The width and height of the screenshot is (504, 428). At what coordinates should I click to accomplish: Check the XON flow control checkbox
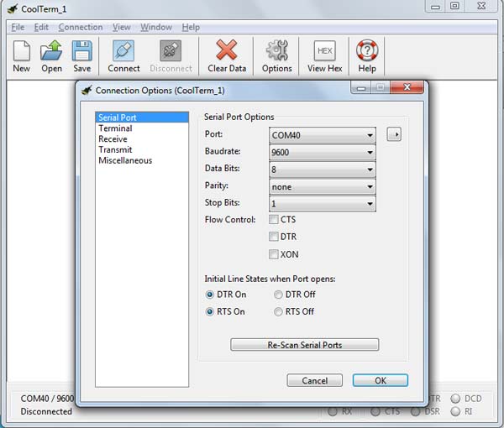pos(274,254)
